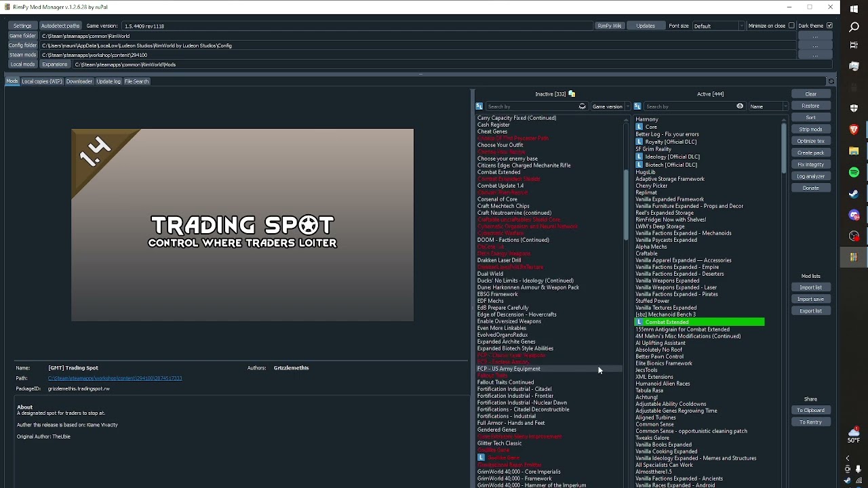Open the Trading Spot workshop path link
Viewport: 868px width, 488px height.
click(x=115, y=378)
